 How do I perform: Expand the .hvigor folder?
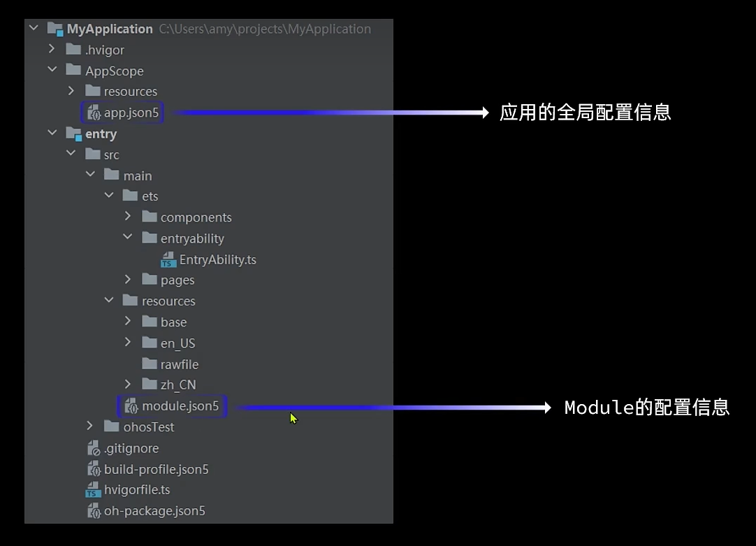pyautogui.click(x=52, y=50)
